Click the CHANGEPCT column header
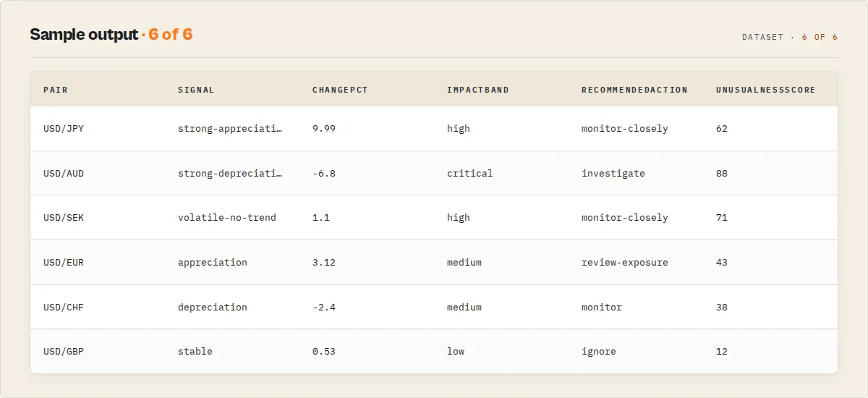The width and height of the screenshot is (868, 398). (x=340, y=90)
